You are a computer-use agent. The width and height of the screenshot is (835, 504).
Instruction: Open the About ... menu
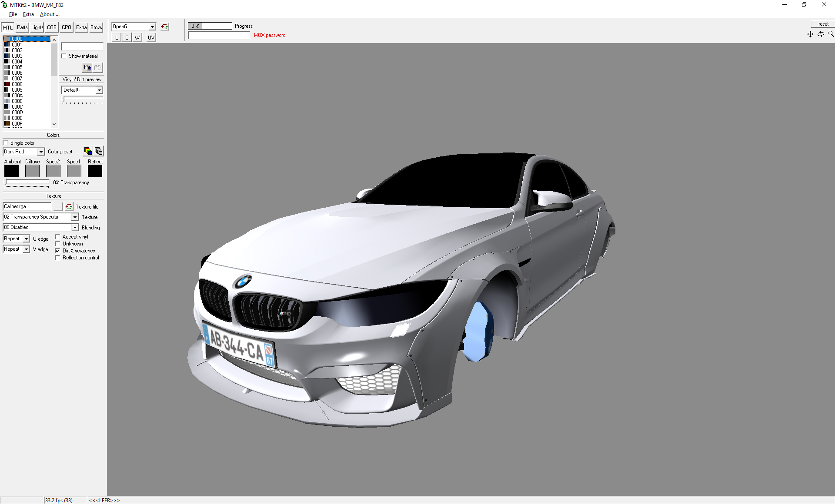point(50,14)
